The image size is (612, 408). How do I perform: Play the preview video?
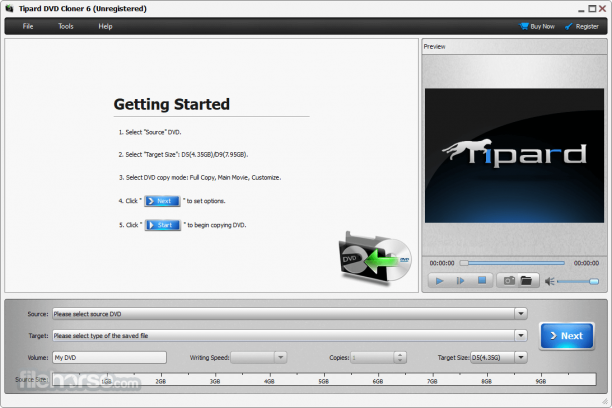pos(439,281)
